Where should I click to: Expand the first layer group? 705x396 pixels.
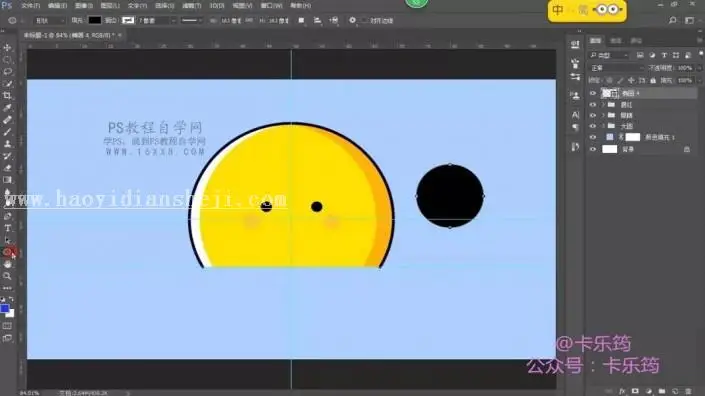pos(603,105)
